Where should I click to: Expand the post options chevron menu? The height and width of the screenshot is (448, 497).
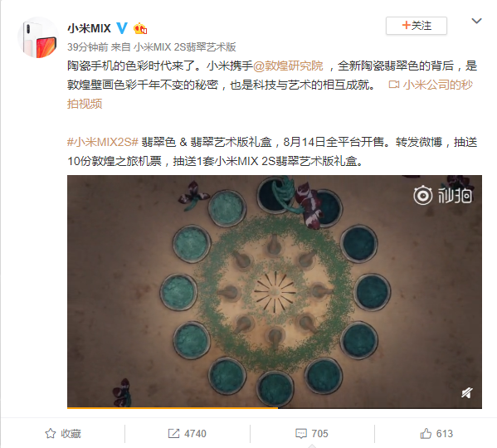click(x=476, y=22)
